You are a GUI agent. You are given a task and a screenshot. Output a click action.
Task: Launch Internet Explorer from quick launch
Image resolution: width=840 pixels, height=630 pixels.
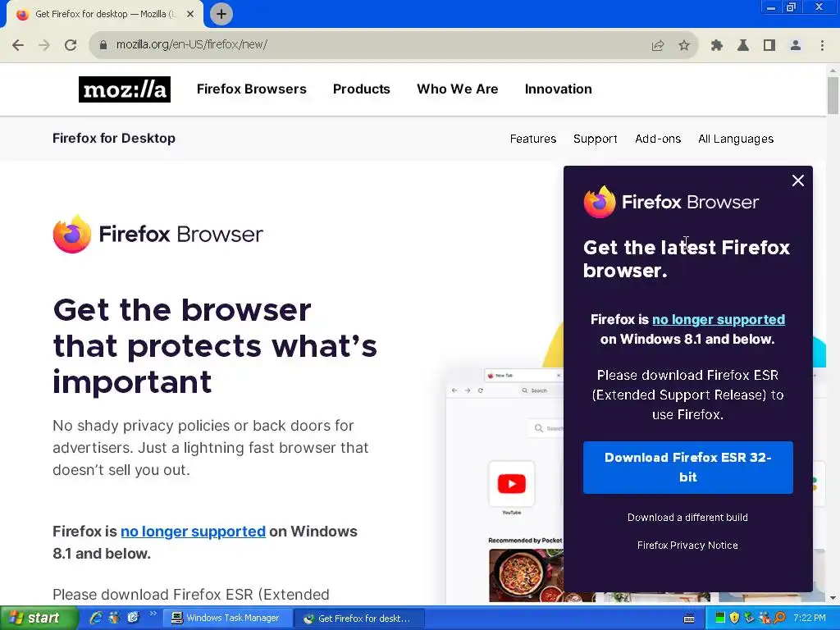point(97,618)
